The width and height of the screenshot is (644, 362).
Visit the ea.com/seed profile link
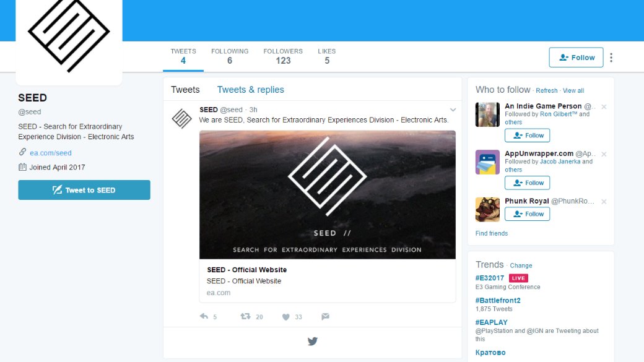click(x=51, y=152)
